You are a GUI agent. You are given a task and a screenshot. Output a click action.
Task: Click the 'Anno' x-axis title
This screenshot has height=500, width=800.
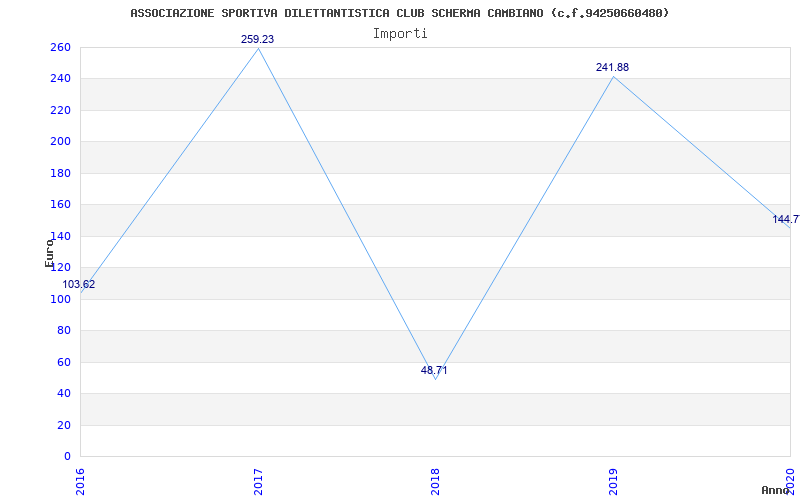click(775, 490)
